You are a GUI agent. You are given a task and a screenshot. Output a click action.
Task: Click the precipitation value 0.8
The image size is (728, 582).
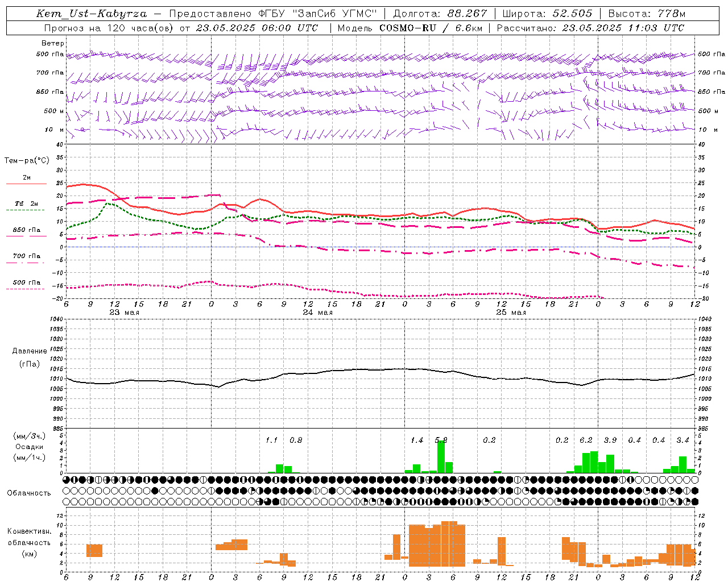tap(296, 440)
